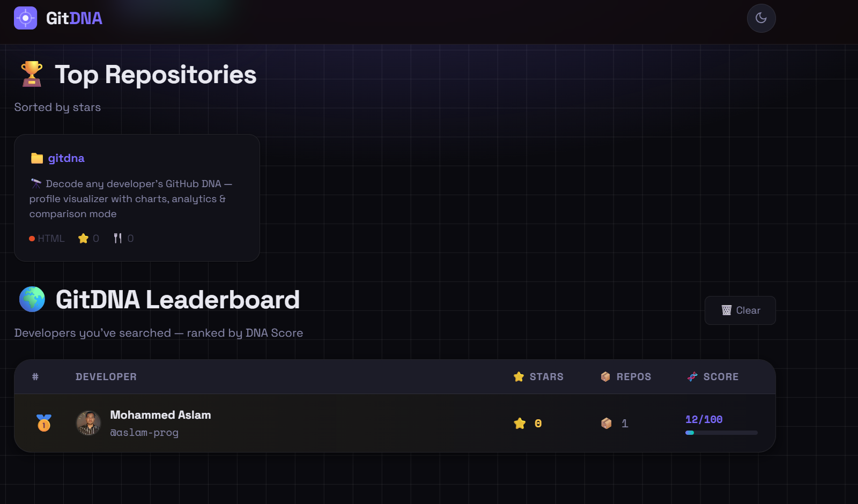Click the star icon on the gitdna repo card
This screenshot has height=504, width=858.
tap(83, 238)
